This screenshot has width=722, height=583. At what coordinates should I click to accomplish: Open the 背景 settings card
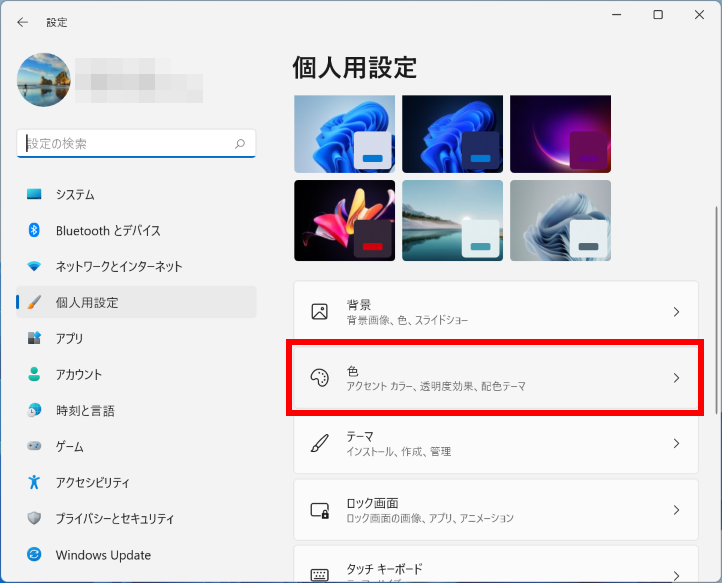coord(496,311)
